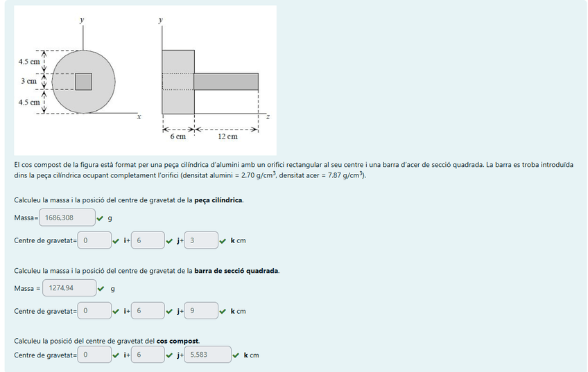Click checkmark beside composite body 5,583 value
Image resolution: width=588 pixels, height=372 pixels.
point(236,355)
